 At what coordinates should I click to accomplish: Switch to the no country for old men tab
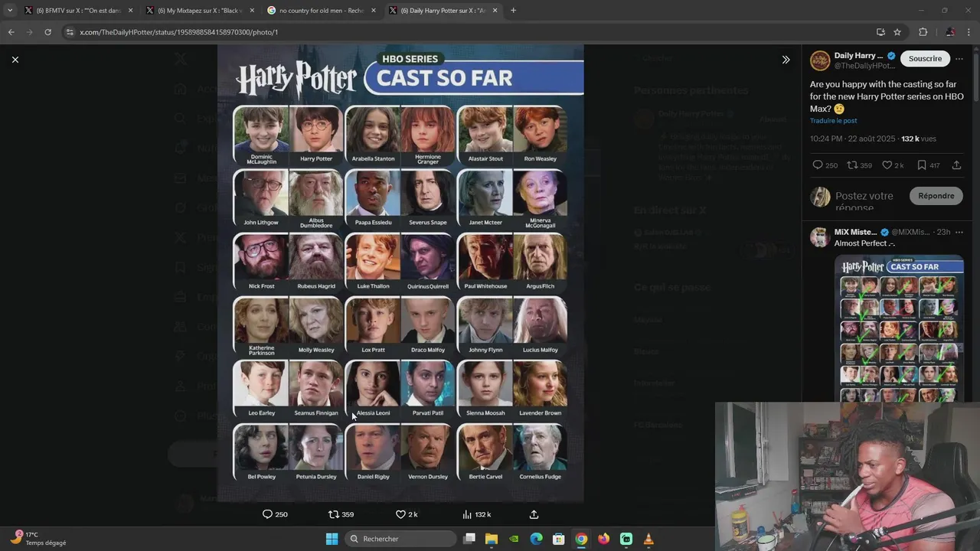pos(321,11)
